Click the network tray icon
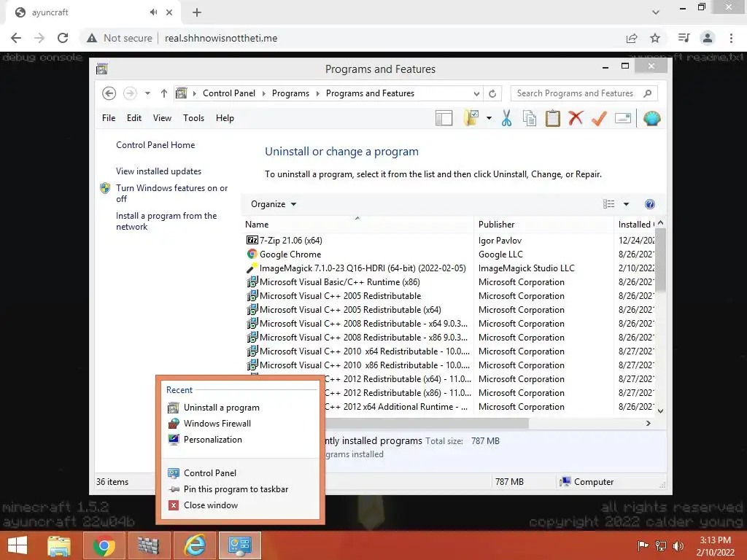This screenshot has height=560, width=747. pyautogui.click(x=661, y=545)
